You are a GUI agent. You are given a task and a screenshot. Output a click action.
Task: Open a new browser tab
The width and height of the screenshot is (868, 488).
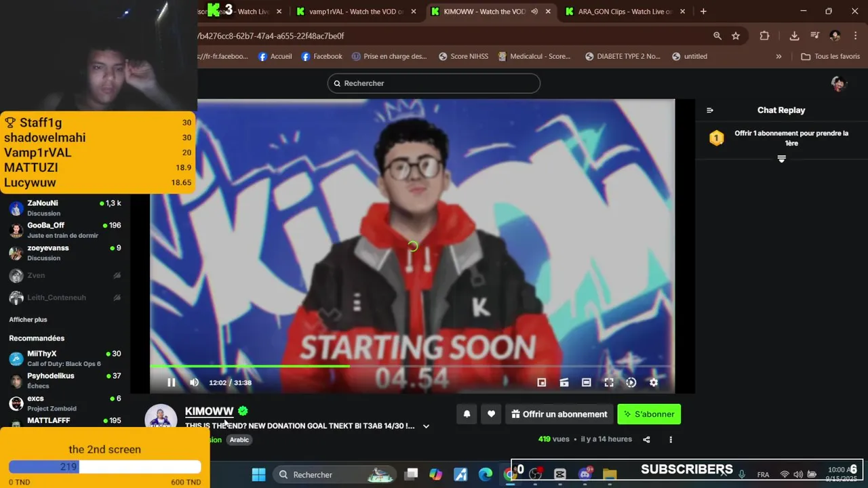(703, 12)
